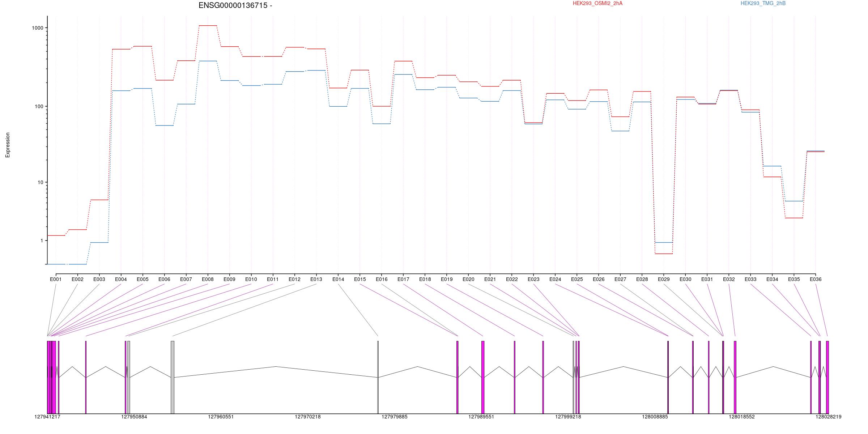This screenshot has height=434, width=868.
Task: Click the 10 y-axis tick label
Action: coord(41,182)
